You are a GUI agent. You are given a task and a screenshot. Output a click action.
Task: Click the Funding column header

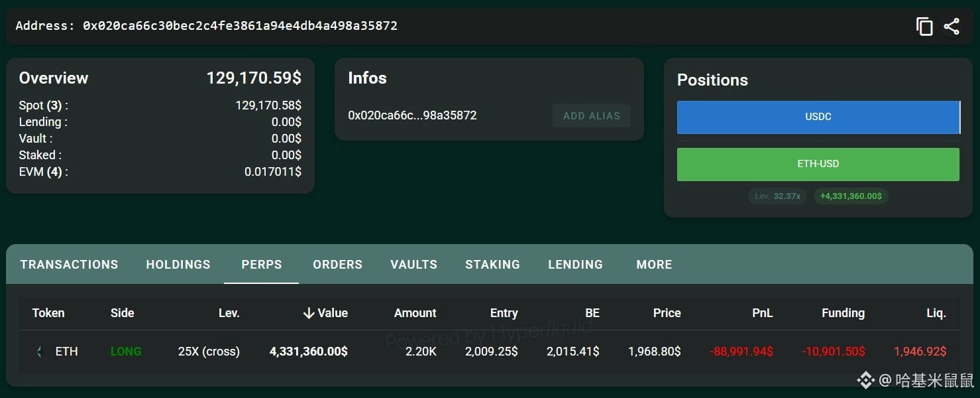pyautogui.click(x=843, y=313)
